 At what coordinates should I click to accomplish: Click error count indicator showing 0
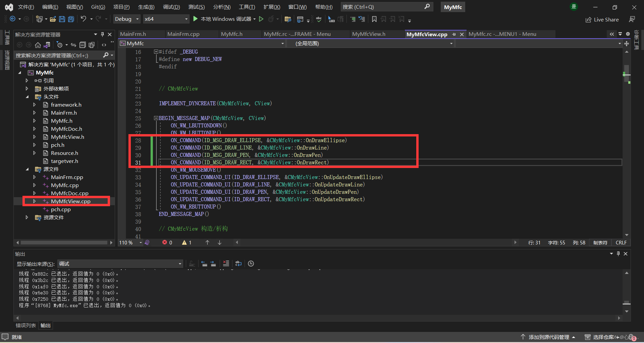[167, 242]
